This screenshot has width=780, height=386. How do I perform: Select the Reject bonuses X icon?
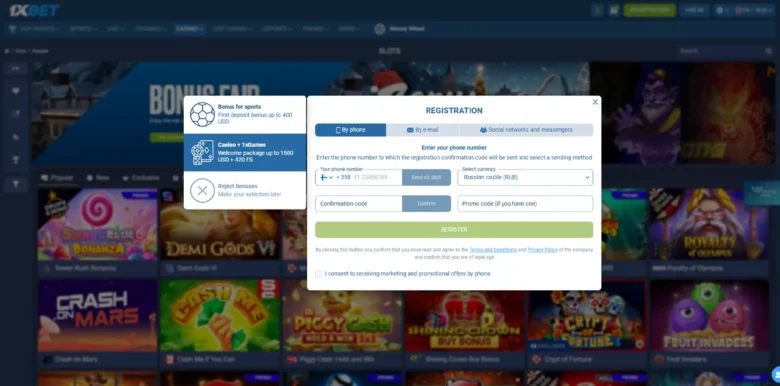coord(202,191)
